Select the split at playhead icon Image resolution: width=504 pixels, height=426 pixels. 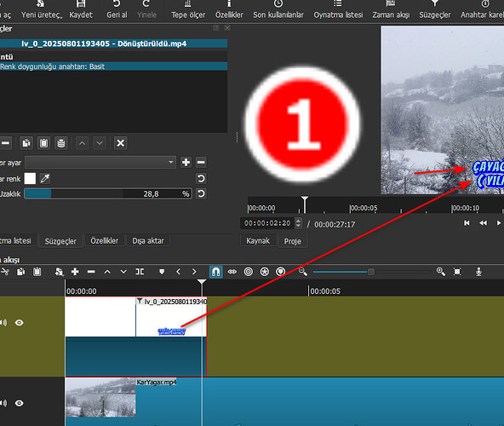[x=140, y=272]
